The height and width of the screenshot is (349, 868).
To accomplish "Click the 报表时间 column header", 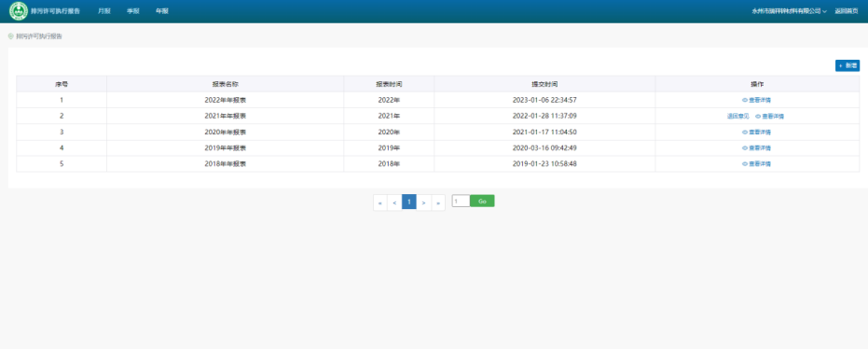I will click(x=389, y=84).
